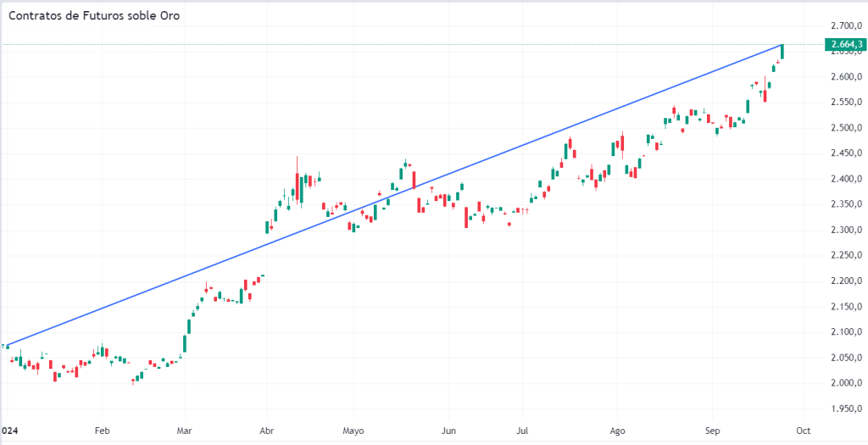Image resolution: width=868 pixels, height=445 pixels.
Task: Select the Mar marker on time axis
Action: (186, 431)
